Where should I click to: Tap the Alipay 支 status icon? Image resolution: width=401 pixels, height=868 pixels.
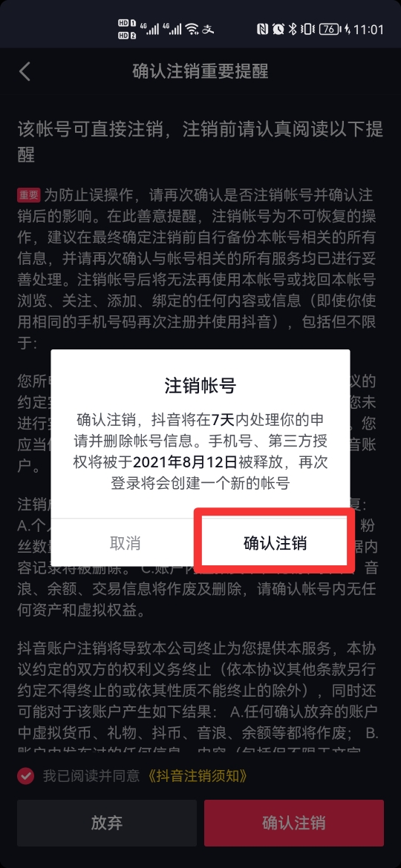(x=207, y=29)
